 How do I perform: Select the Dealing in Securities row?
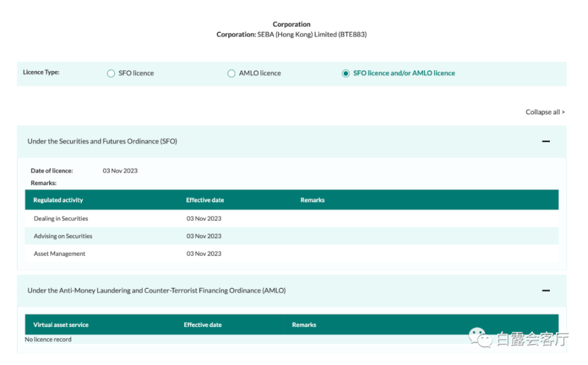[292, 219]
